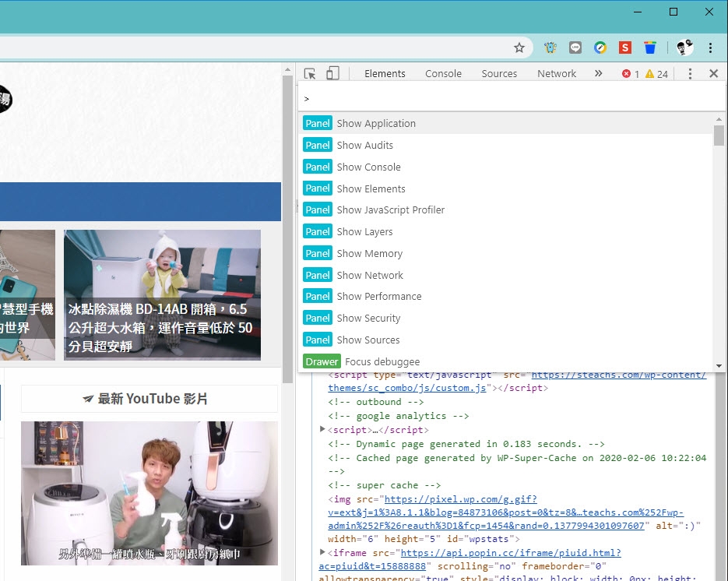Open the LINE extension icon
Image resolution: width=728 pixels, height=581 pixels.
point(575,48)
